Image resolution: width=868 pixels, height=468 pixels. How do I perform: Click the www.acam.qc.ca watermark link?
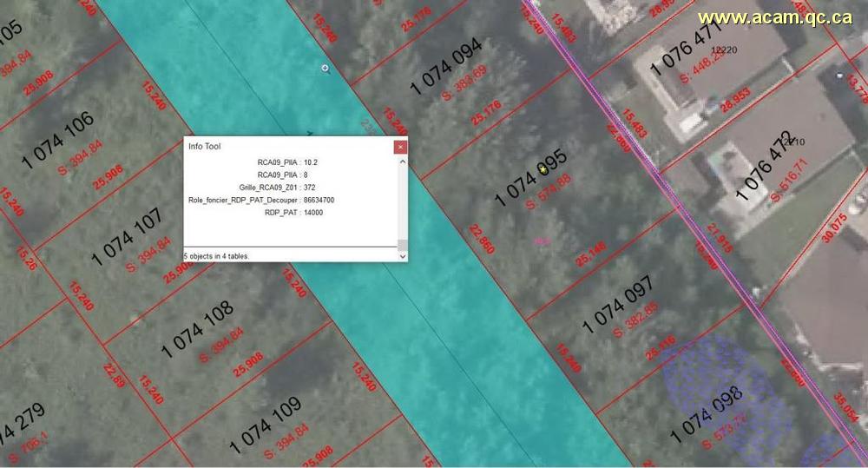coord(775,17)
